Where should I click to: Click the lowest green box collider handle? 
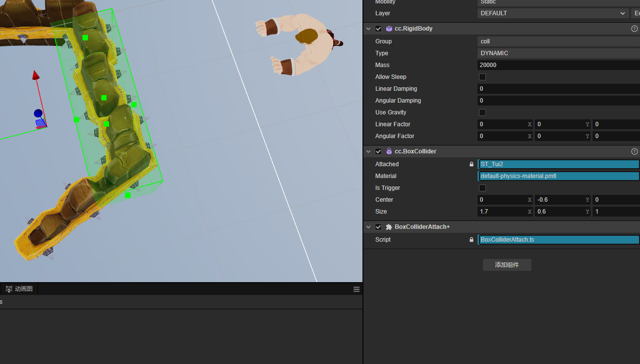(x=127, y=195)
